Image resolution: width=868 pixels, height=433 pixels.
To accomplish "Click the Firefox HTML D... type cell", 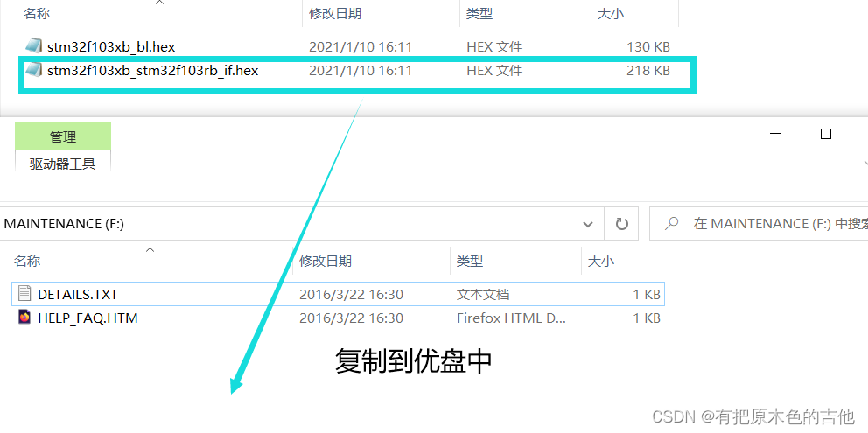I will point(512,318).
